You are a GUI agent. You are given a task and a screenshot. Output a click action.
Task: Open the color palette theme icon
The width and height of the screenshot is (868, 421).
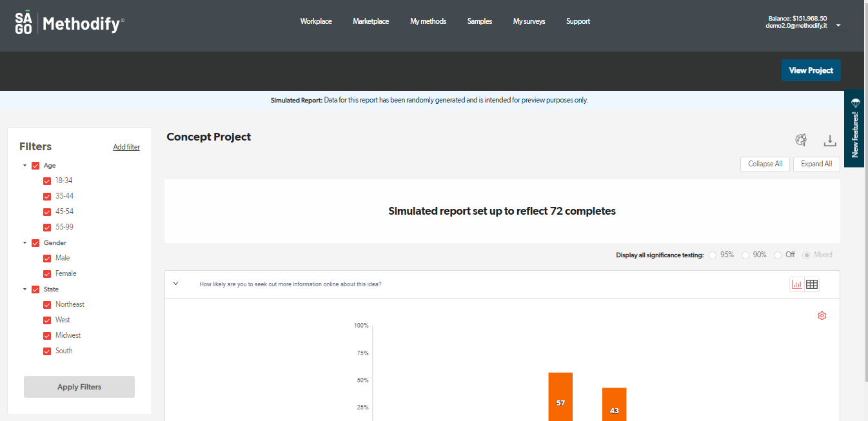click(x=801, y=140)
